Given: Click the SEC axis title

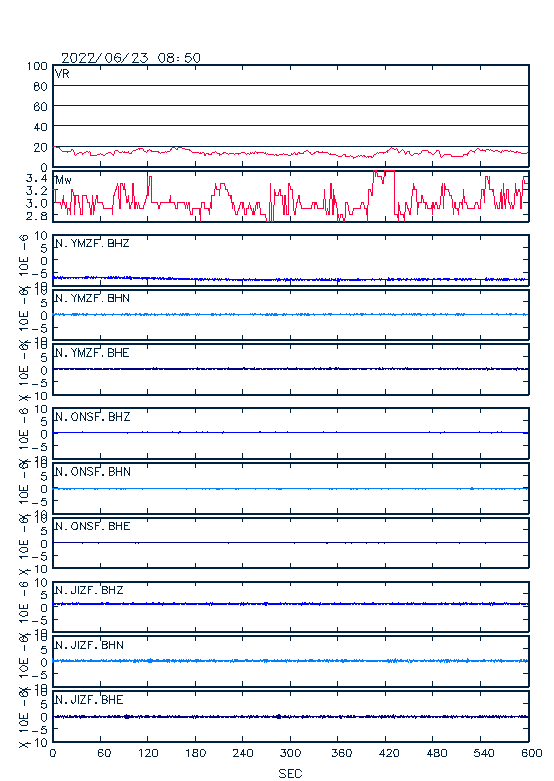Looking at the screenshot, I should point(290,773).
